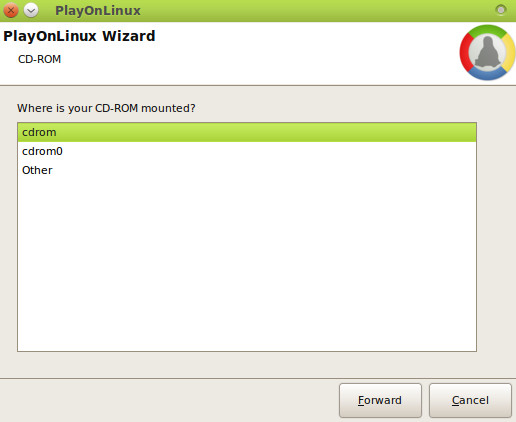This screenshot has width=516, height=422.
Task: Close the wizard with the red X button
Action: [x=11, y=10]
